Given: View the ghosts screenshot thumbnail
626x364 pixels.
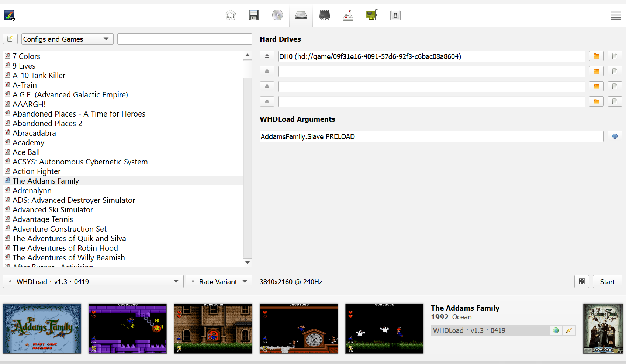Looking at the screenshot, I should [x=384, y=329].
